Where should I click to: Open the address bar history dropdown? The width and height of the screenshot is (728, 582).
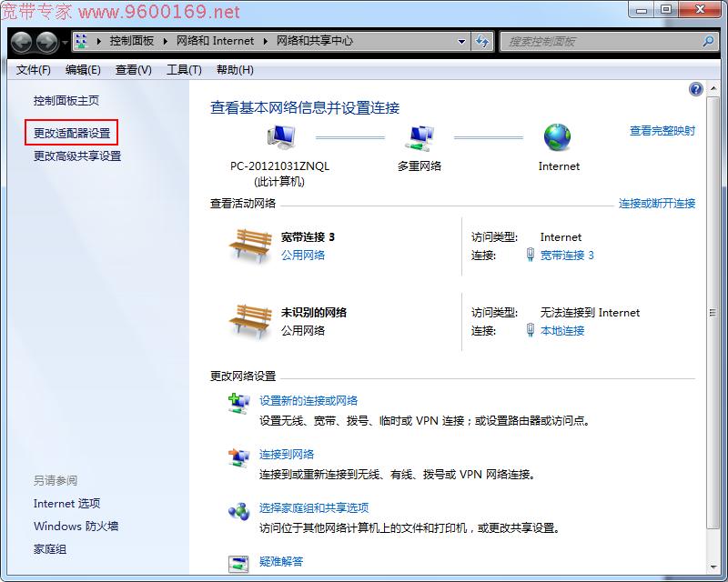click(x=462, y=41)
